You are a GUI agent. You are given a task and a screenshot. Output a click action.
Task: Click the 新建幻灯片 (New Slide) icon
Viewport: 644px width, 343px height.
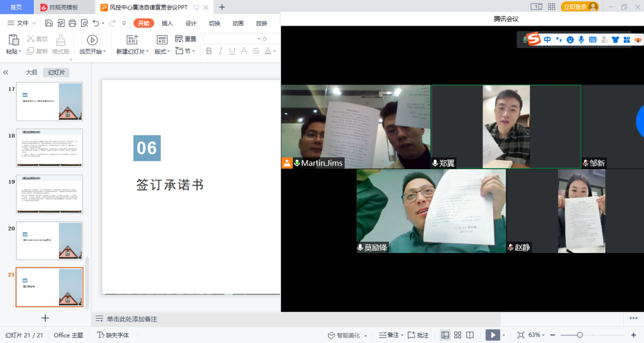click(x=132, y=40)
